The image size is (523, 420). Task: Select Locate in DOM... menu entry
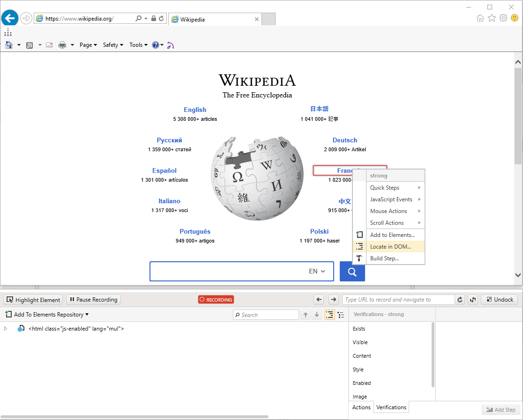click(x=389, y=247)
